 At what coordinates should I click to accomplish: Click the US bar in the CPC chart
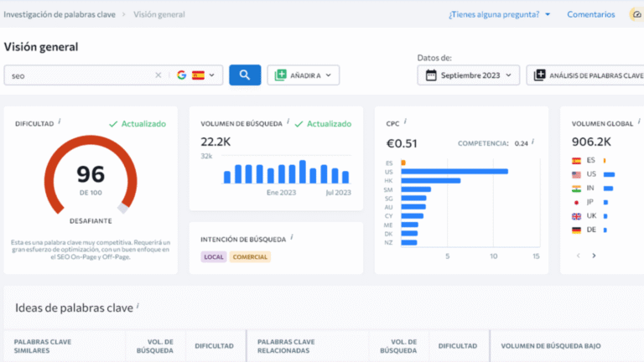pyautogui.click(x=454, y=172)
